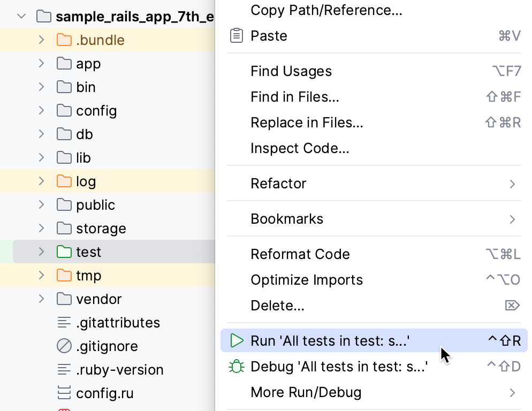This screenshot has width=532, height=411.
Task: Collapse the sample_rails_app_7th_e project root
Action: pyautogui.click(x=21, y=16)
